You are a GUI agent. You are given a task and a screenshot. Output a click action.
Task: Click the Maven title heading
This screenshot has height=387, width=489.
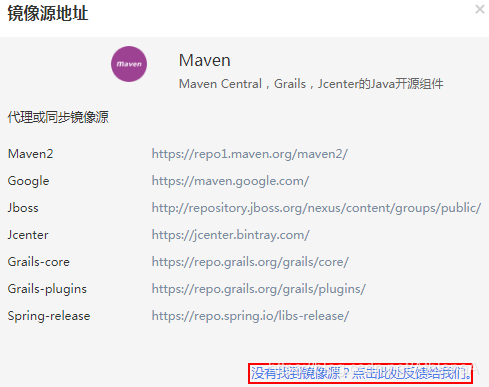coord(205,60)
